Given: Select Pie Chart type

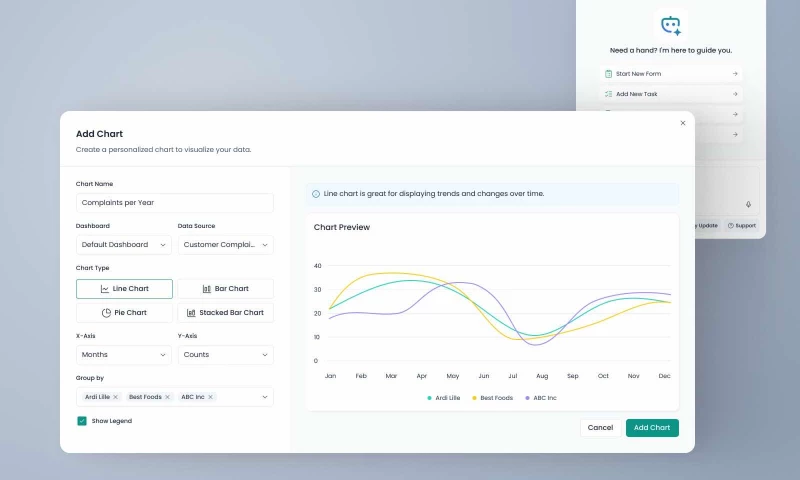Looking at the screenshot, I should tap(124, 313).
